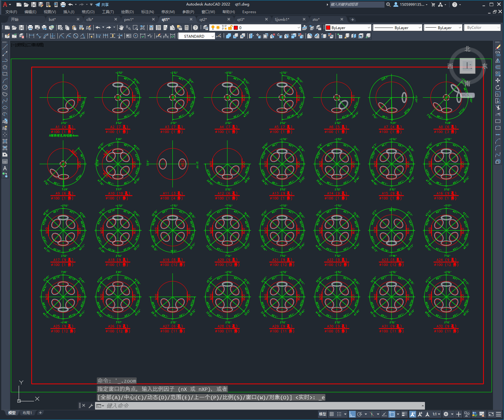Viewport: 504px width, 420px height.
Task: Select the Erase tool in modify toolbar
Action: point(498,47)
